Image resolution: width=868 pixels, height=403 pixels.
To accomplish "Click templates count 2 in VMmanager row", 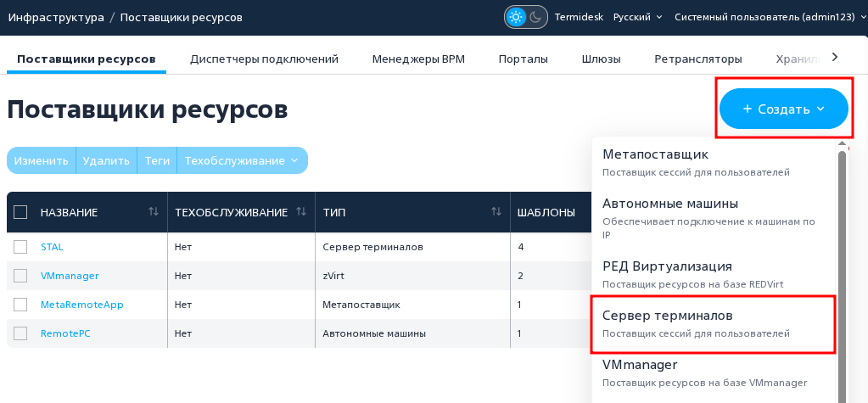I will pyautogui.click(x=520, y=276).
